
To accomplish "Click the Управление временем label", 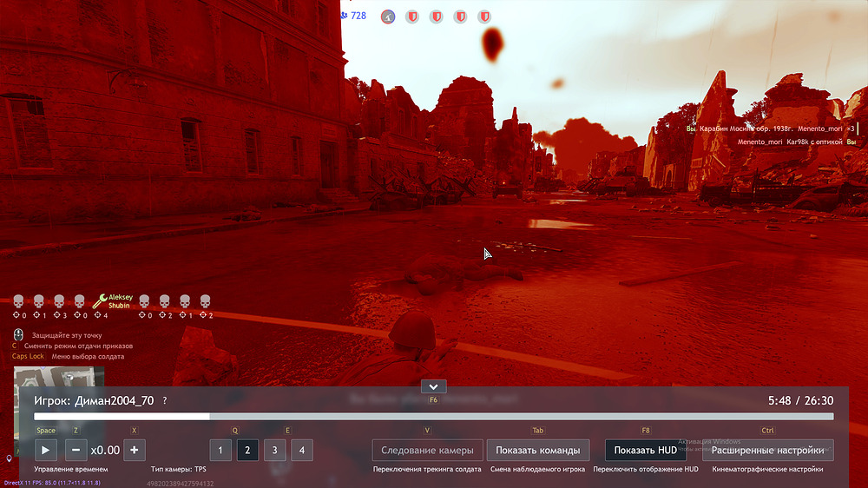I will [71, 469].
